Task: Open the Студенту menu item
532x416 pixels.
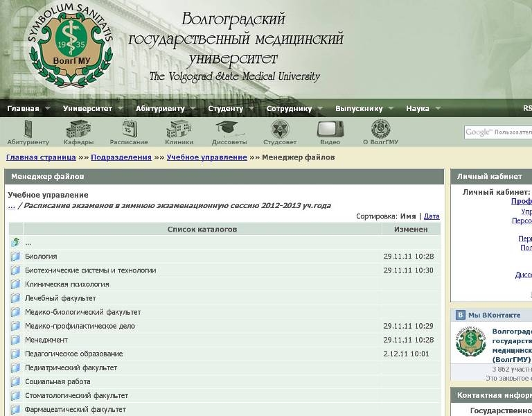Action: click(x=226, y=109)
